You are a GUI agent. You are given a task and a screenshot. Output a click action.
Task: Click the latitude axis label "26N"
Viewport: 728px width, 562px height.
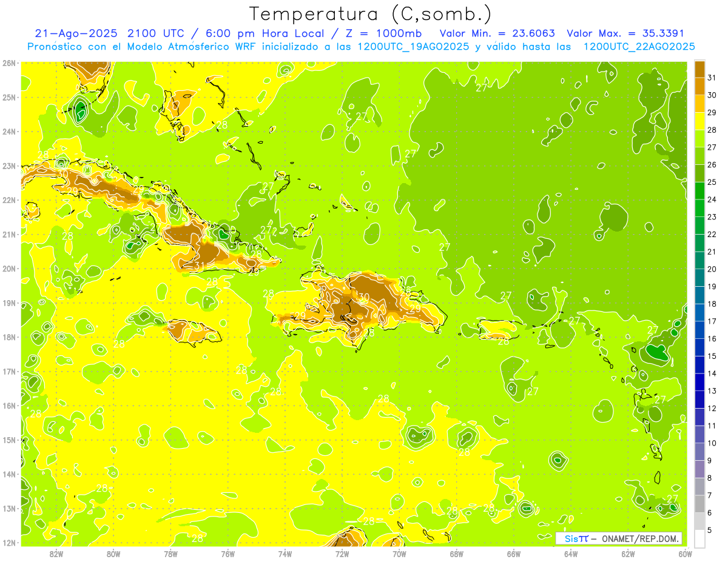point(9,63)
